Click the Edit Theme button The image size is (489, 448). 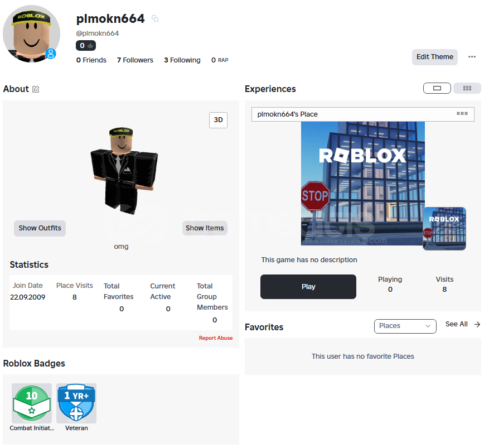tap(435, 57)
